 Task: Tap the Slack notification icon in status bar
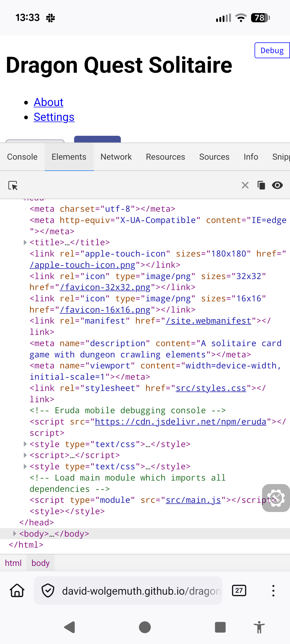pos(50,18)
